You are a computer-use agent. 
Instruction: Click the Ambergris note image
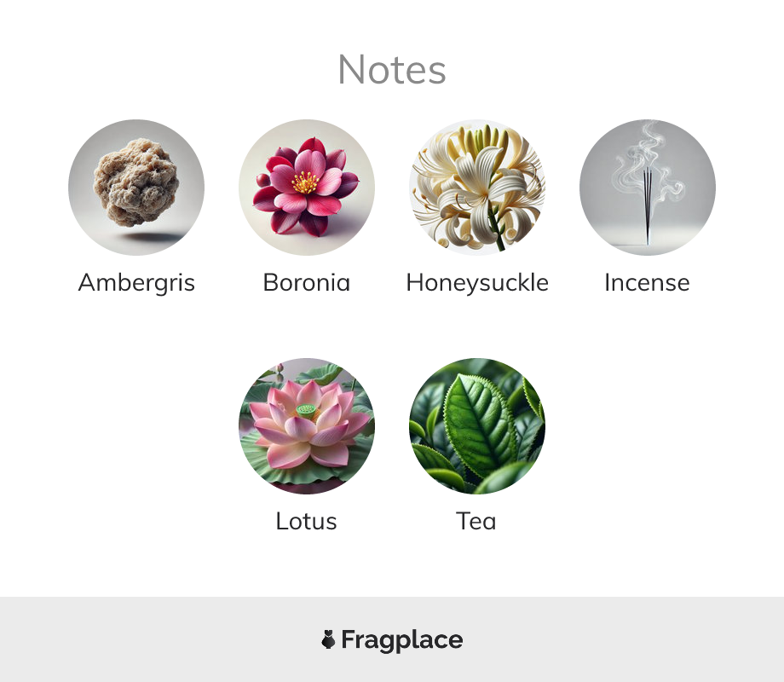(136, 188)
